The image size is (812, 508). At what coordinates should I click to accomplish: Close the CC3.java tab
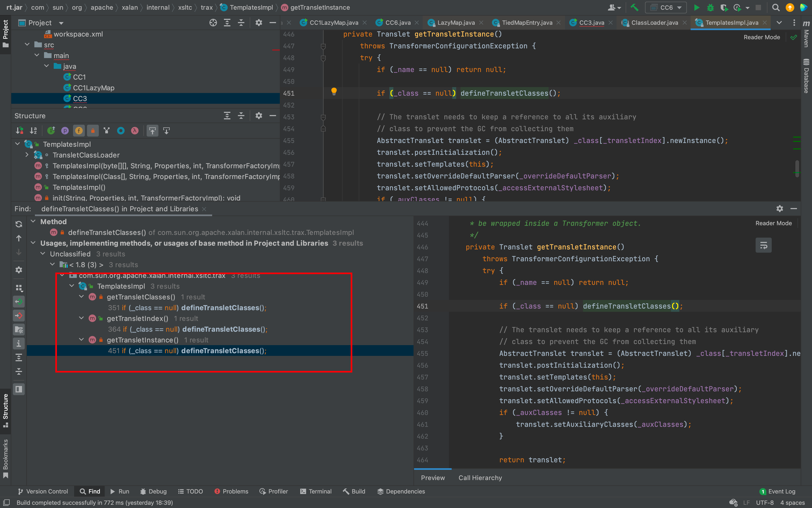pyautogui.click(x=611, y=23)
